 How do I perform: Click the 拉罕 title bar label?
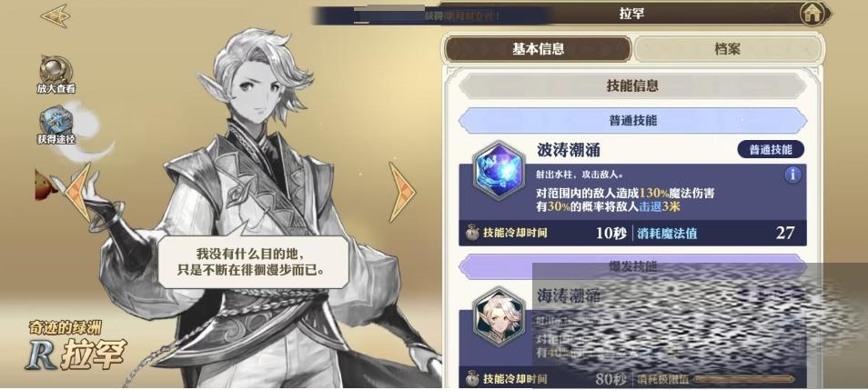tap(631, 14)
